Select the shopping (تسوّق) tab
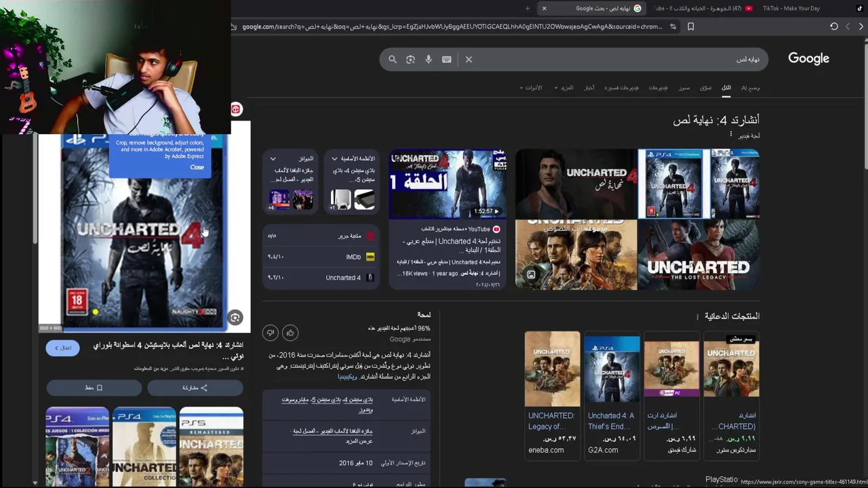 tap(705, 87)
